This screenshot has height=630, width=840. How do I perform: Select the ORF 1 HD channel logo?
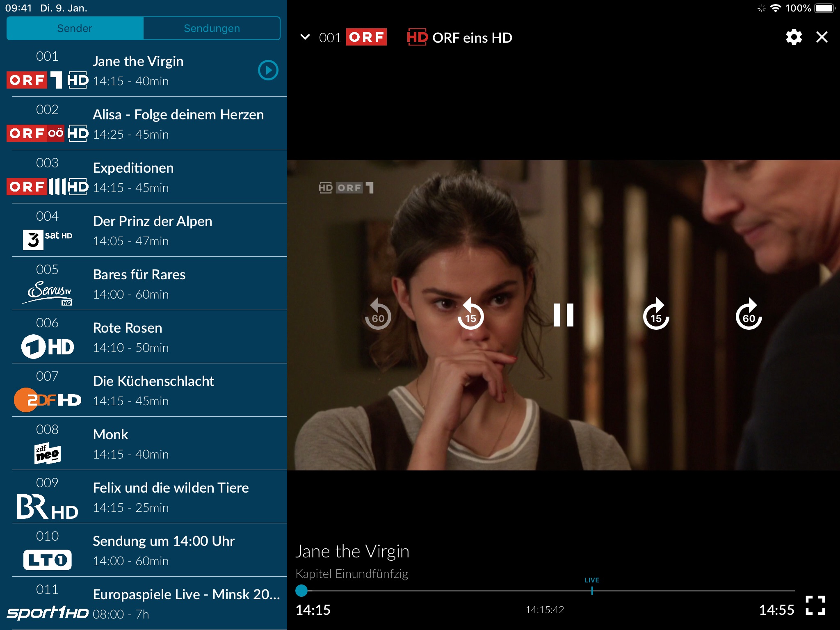point(47,80)
